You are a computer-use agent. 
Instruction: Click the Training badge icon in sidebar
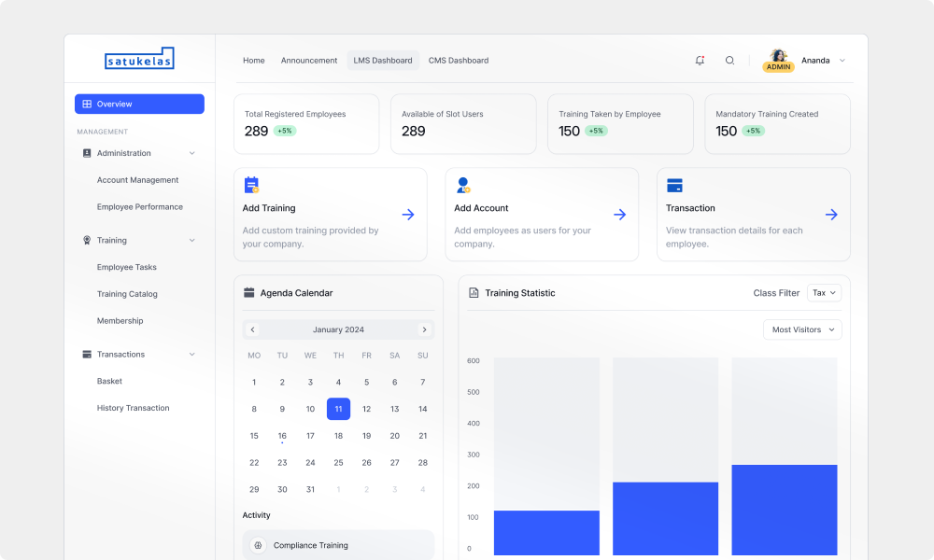tap(87, 241)
